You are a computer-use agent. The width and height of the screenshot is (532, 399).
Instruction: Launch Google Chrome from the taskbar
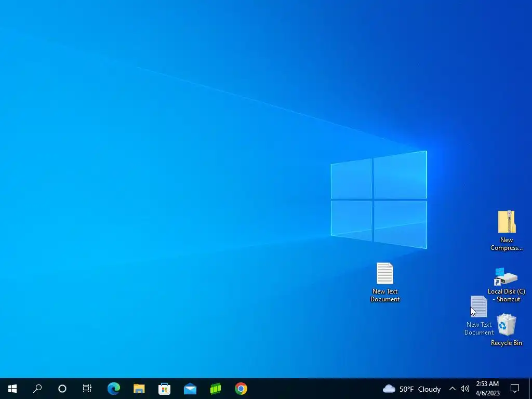click(241, 389)
